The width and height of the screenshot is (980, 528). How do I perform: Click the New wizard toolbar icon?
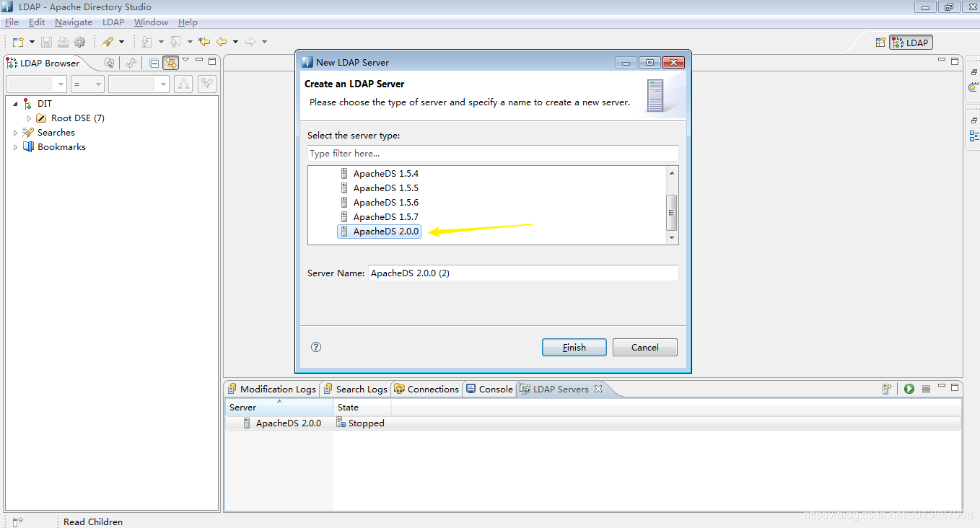pyautogui.click(x=17, y=42)
